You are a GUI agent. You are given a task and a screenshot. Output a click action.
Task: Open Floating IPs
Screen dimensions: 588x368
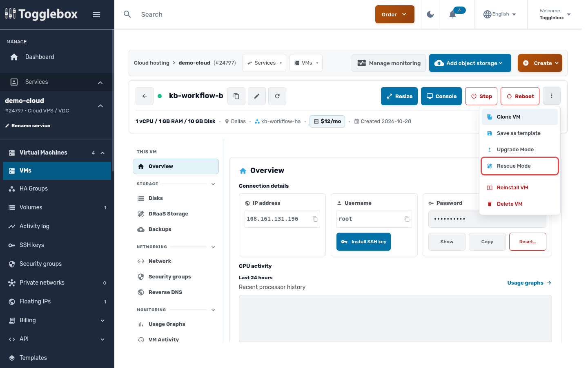57,301
